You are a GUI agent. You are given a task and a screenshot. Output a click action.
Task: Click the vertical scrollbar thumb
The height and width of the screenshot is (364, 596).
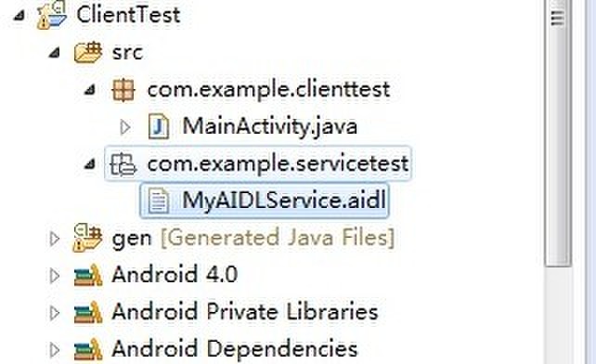click(x=558, y=133)
